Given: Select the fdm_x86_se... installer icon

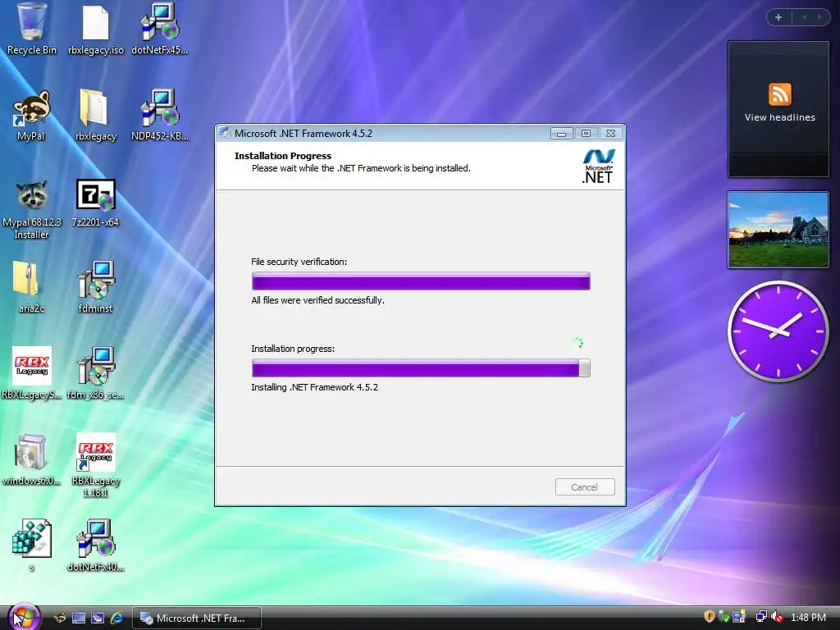Looking at the screenshot, I should click(x=95, y=373).
